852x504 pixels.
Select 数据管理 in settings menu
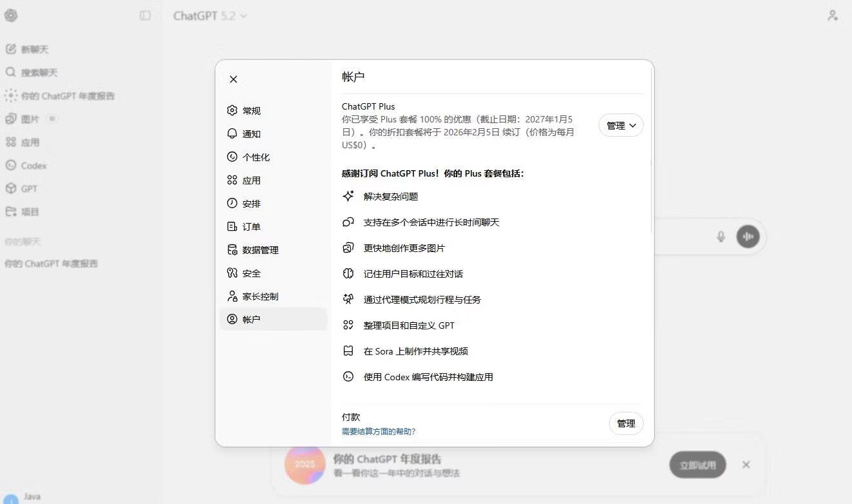click(x=260, y=249)
